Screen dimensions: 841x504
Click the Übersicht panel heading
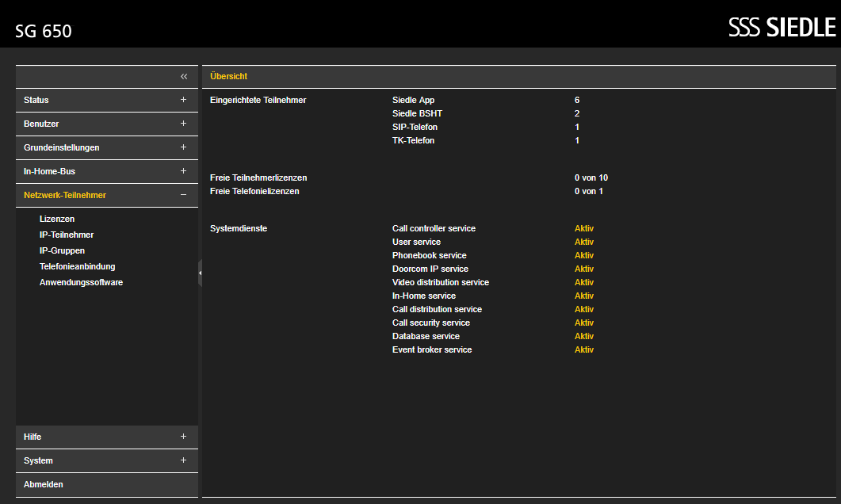click(228, 77)
